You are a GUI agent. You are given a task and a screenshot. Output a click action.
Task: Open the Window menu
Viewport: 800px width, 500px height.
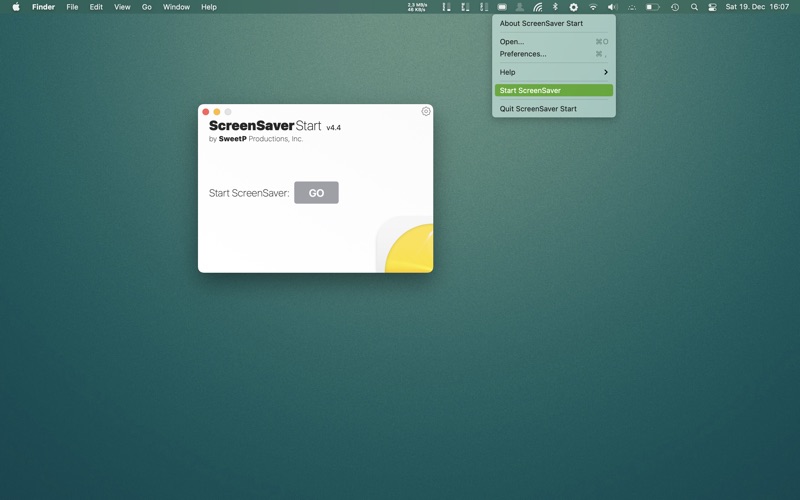coord(176,7)
